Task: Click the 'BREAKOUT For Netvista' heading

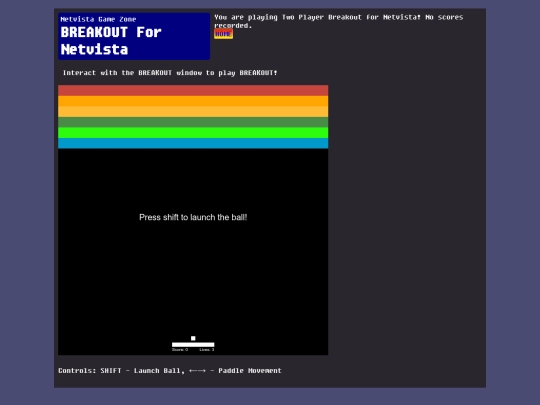Action: click(x=111, y=41)
